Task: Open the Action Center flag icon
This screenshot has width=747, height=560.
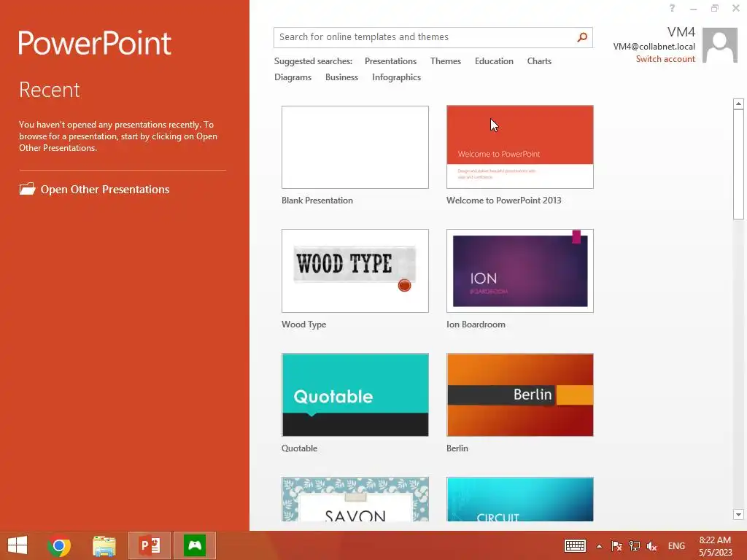Action: pyautogui.click(x=616, y=545)
